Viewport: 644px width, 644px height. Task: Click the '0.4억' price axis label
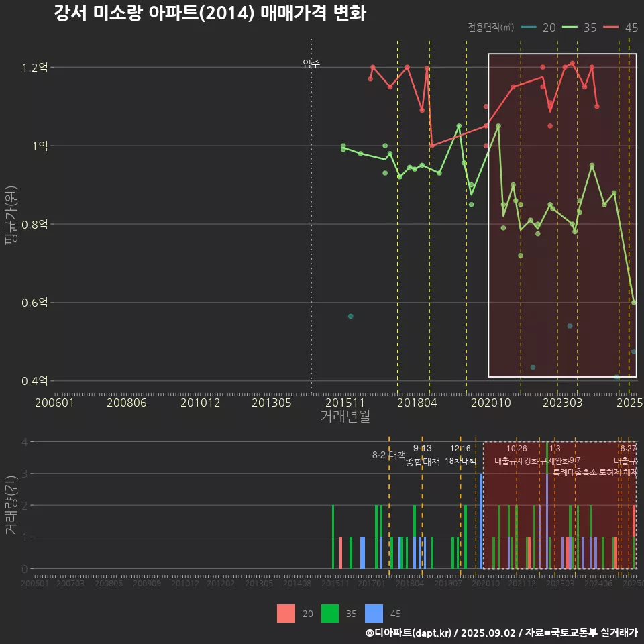35,381
